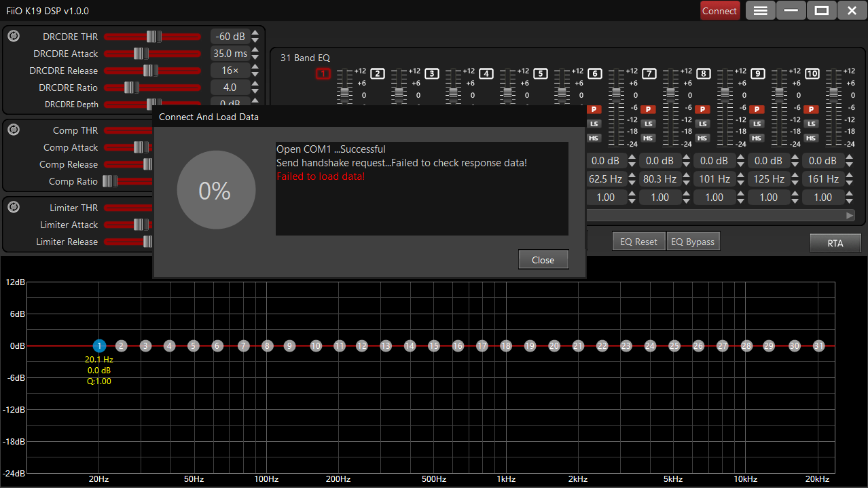Click the EQ Bypass button
This screenshot has width=868, height=488.
(692, 242)
